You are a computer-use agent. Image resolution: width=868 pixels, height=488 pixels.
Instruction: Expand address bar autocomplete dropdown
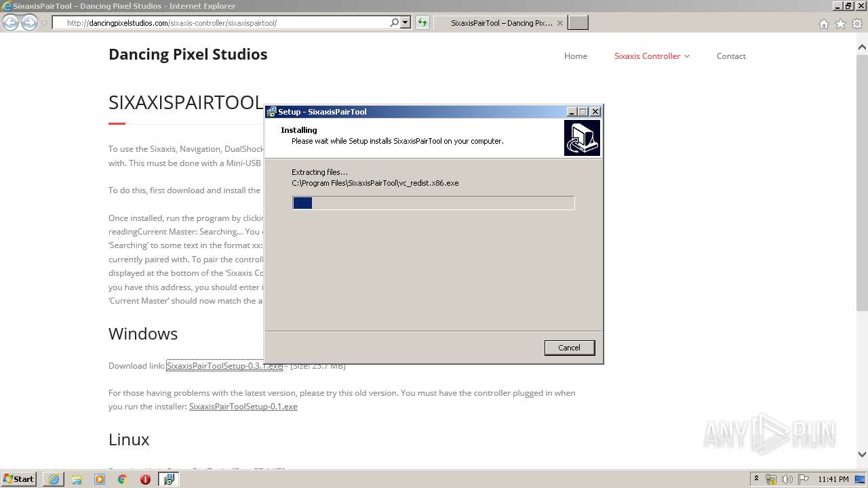[406, 22]
